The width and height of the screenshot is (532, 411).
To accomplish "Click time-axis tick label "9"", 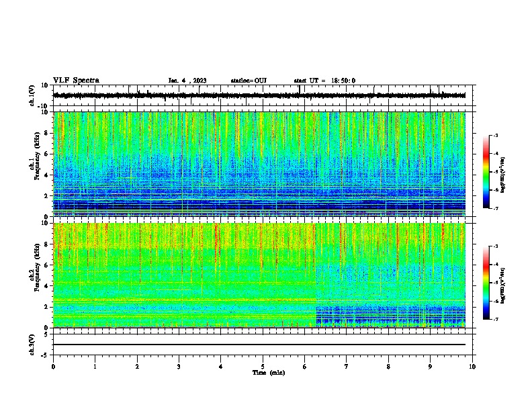I will coord(430,367).
